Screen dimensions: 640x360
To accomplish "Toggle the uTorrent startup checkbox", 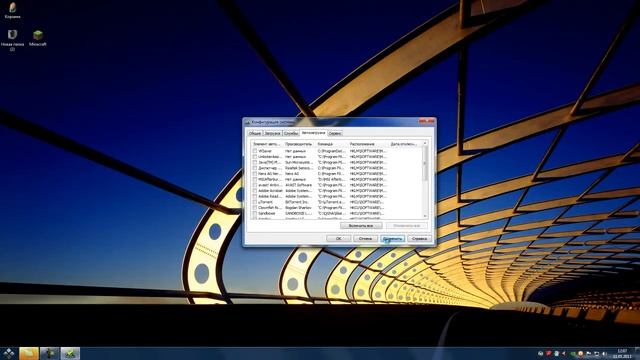I will [x=255, y=202].
